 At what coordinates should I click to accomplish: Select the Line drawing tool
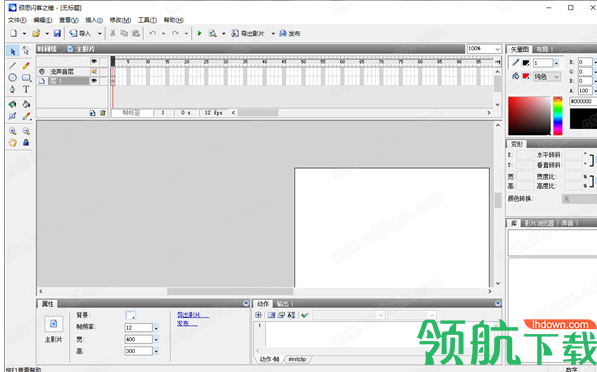point(13,65)
